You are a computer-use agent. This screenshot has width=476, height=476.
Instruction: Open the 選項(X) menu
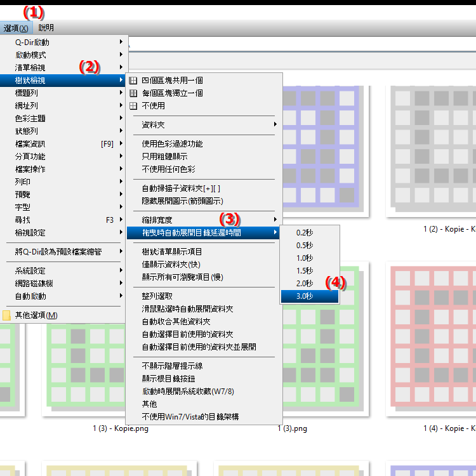(x=16, y=28)
